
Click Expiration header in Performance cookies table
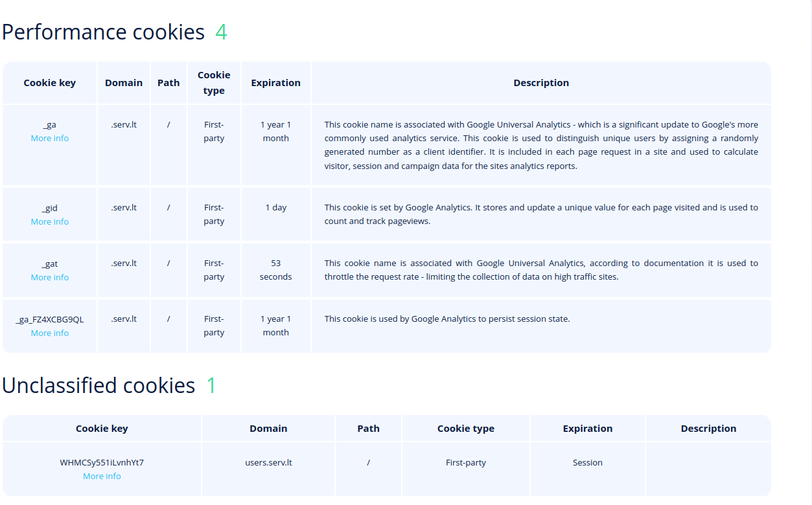(x=276, y=83)
